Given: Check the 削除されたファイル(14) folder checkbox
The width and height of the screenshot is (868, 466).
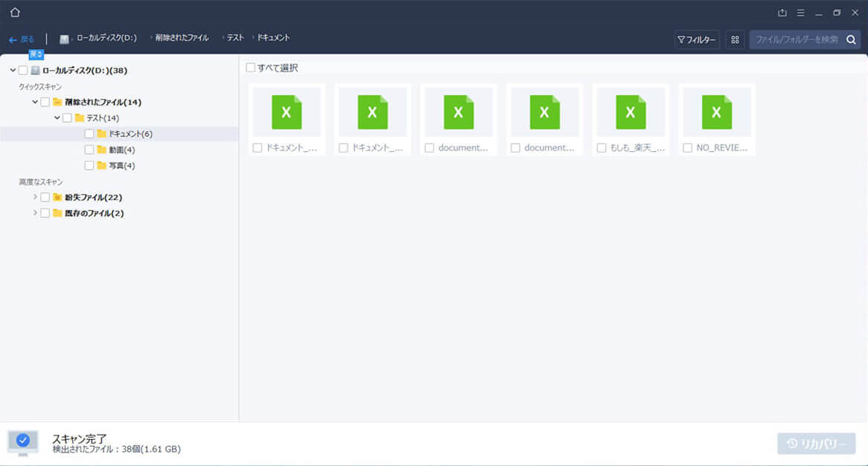Looking at the screenshot, I should tap(45, 102).
